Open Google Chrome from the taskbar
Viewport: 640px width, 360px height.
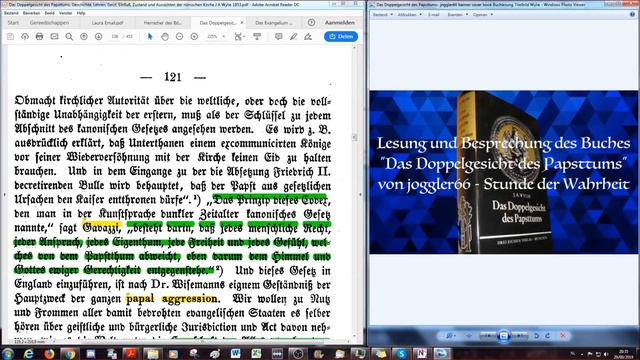(70, 353)
